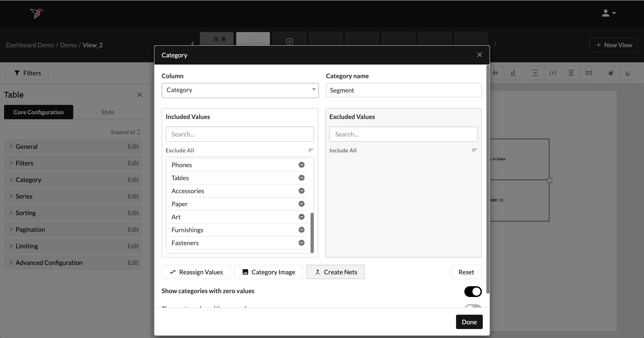Click the minus icon beside Fasteners
644x338 pixels.
coord(301,243)
